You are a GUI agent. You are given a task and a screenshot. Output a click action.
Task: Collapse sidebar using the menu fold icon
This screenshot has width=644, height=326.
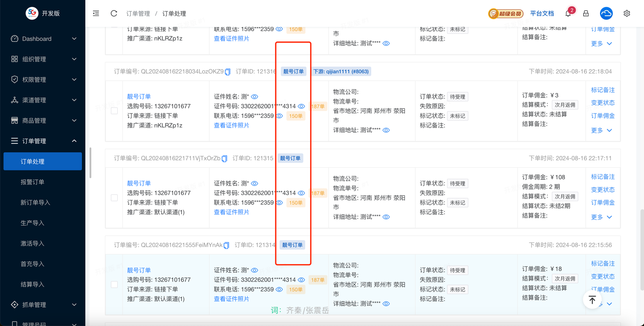coord(96,13)
